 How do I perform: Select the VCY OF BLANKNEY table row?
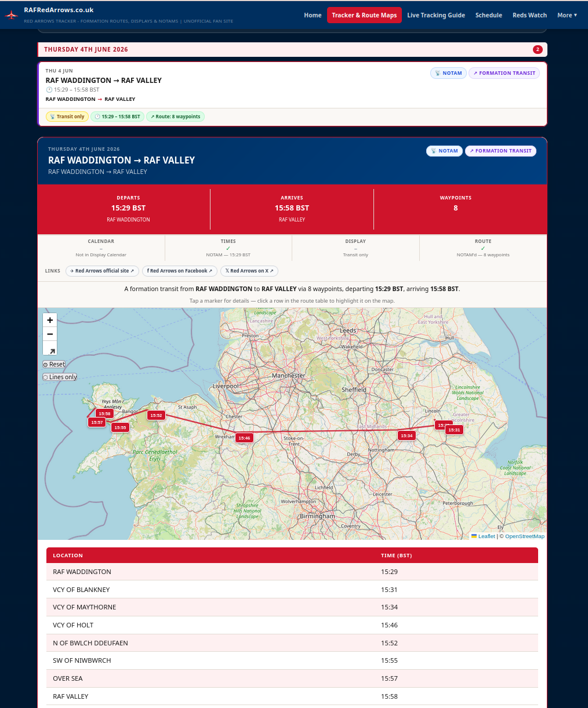coord(292,590)
